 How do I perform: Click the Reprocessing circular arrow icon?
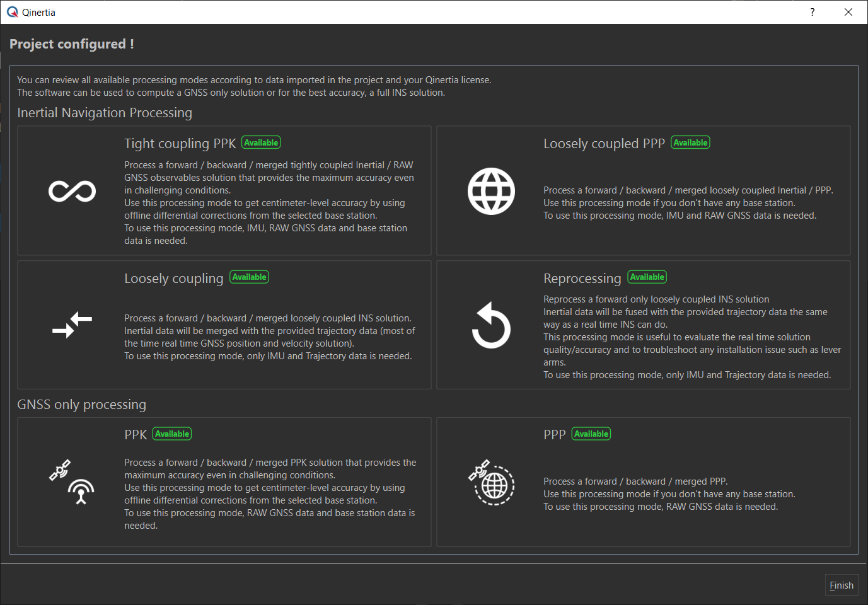coord(491,326)
